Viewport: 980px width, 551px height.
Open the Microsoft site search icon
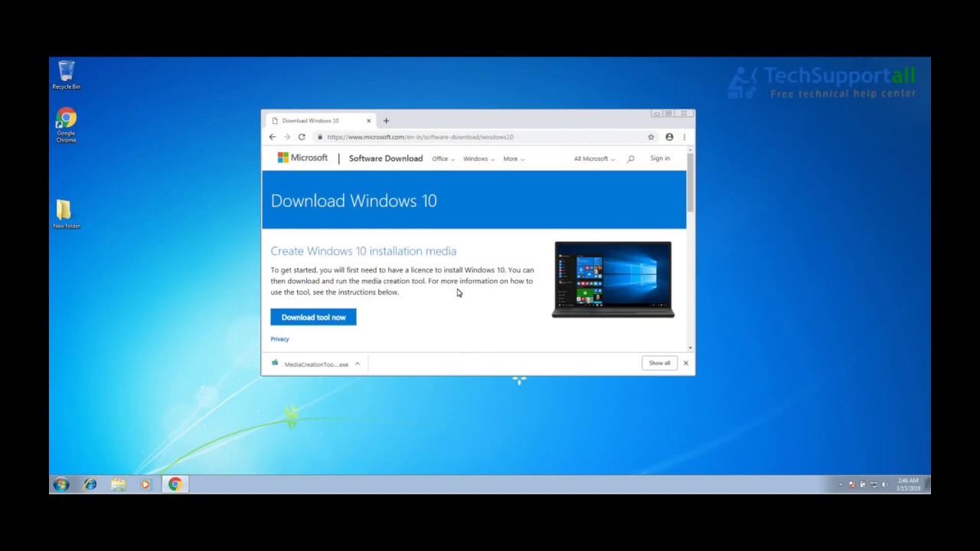click(631, 158)
